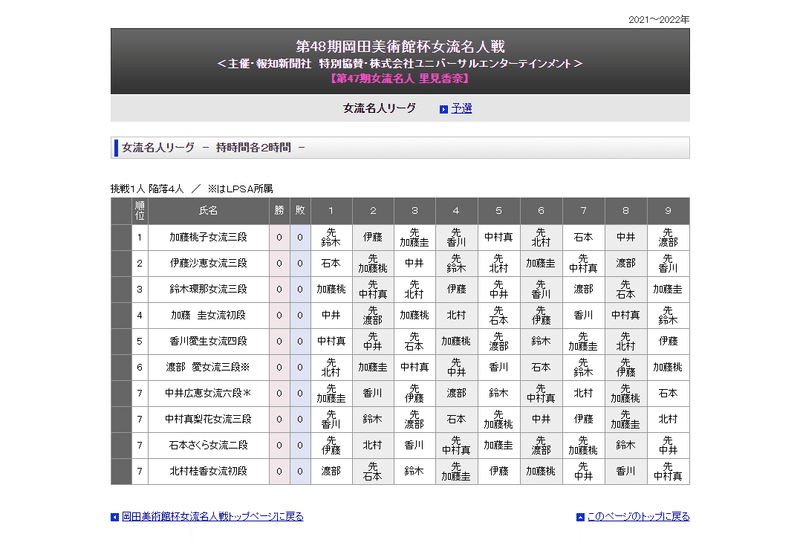Click 中村真梨花's round 9 cell 北村
The image size is (800, 545).
(668, 419)
